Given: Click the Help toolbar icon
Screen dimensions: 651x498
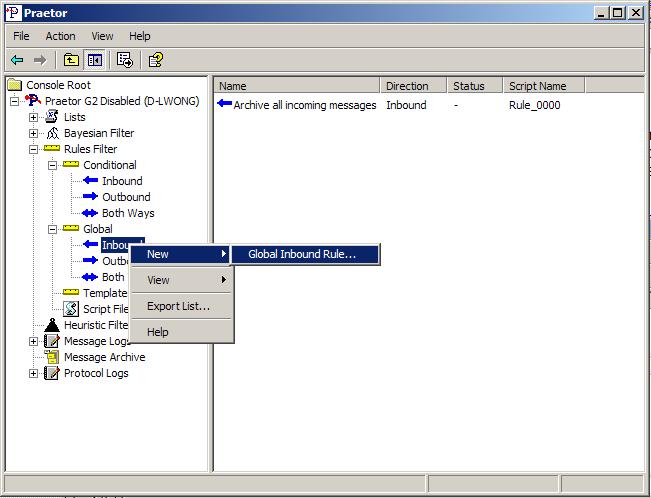Looking at the screenshot, I should click(156, 60).
